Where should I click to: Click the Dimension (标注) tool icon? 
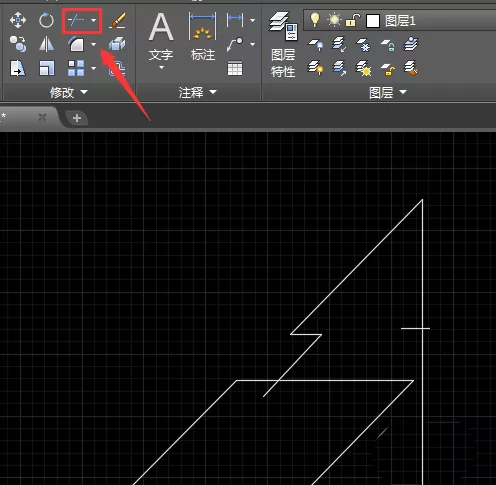pyautogui.click(x=202, y=26)
